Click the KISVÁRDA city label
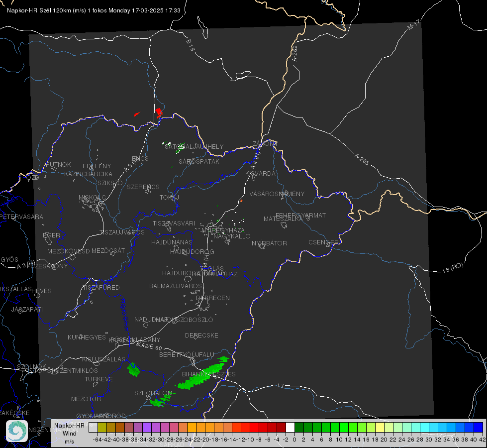 click(260, 174)
